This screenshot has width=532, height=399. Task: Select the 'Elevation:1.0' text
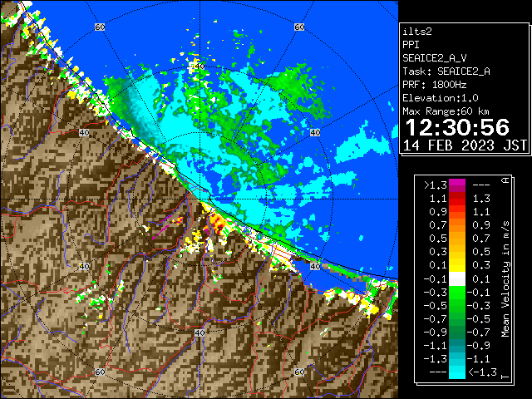tap(441, 98)
